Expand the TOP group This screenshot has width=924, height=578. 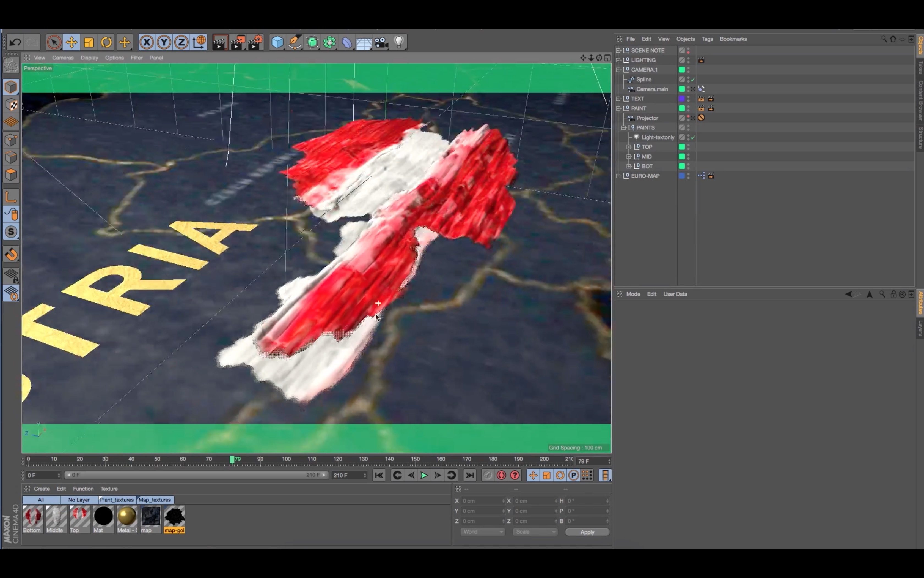[x=629, y=147]
